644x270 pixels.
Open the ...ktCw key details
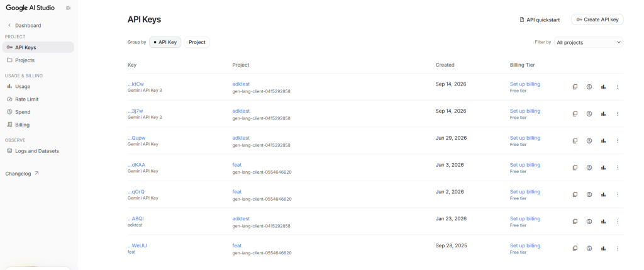136,84
